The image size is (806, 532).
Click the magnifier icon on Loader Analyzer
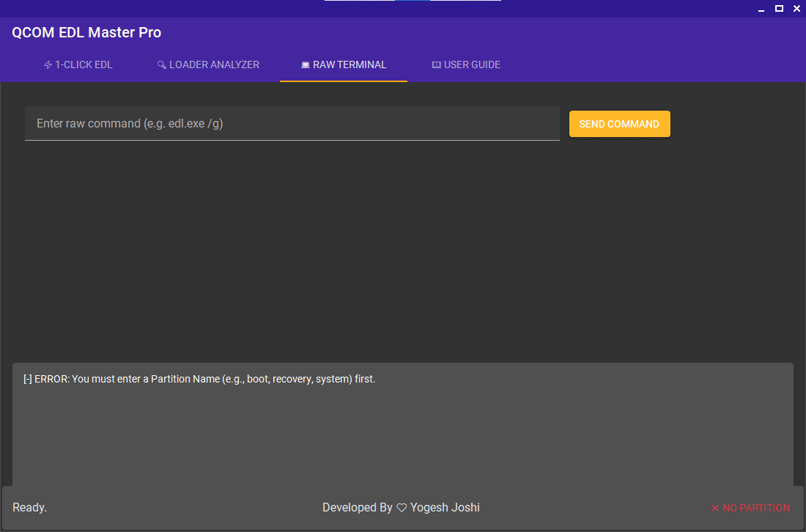tap(162, 65)
